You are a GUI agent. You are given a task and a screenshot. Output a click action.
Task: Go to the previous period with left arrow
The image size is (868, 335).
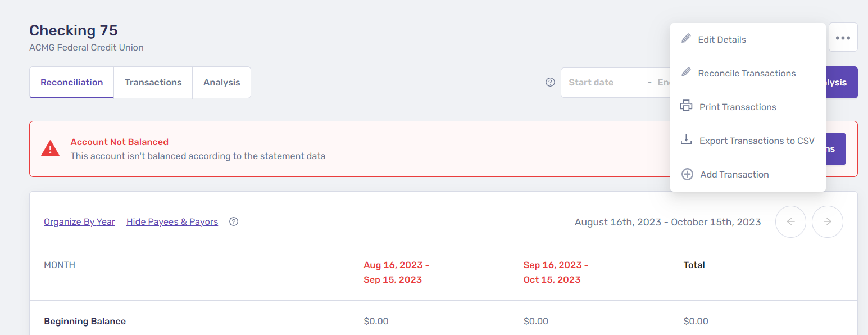790,221
